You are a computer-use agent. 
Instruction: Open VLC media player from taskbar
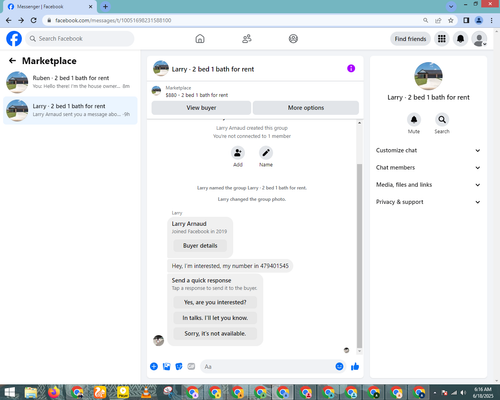pyautogui.click(x=146, y=392)
